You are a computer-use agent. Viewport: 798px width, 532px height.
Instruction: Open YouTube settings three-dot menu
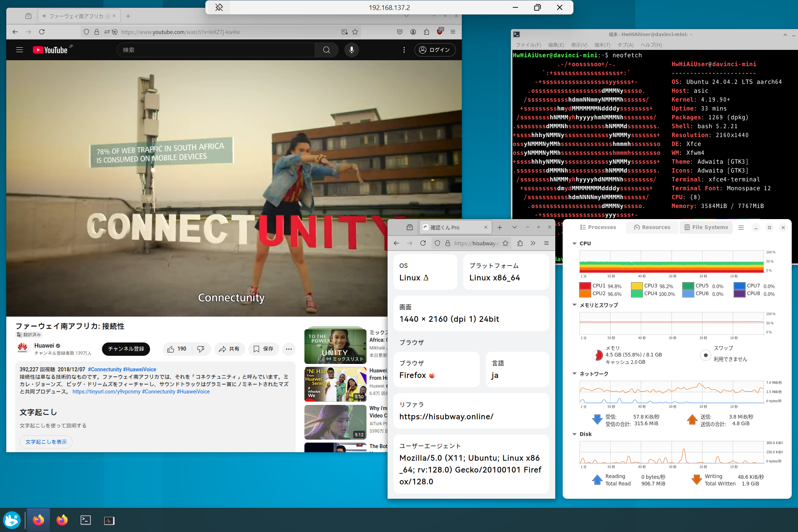click(404, 50)
